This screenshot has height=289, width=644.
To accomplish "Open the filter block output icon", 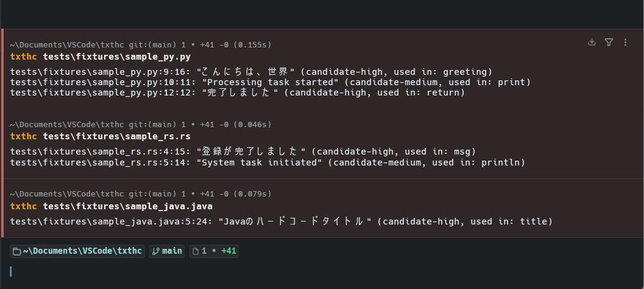I will coord(609,42).
